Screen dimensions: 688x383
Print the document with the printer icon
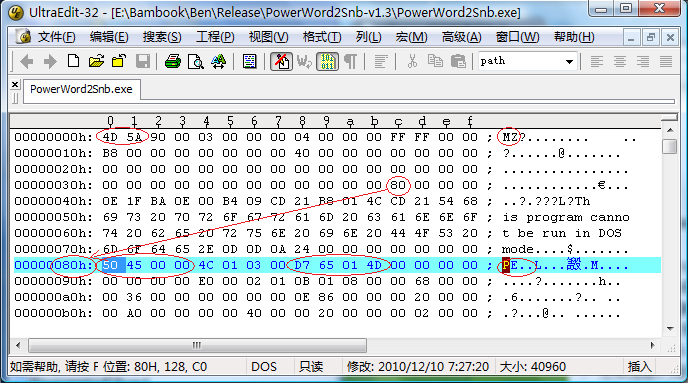click(x=173, y=61)
